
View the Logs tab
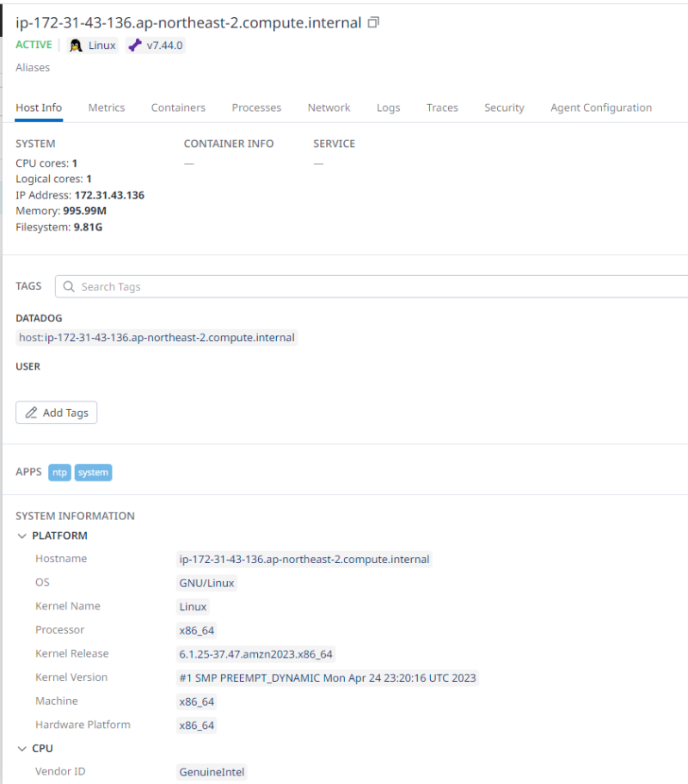(388, 107)
